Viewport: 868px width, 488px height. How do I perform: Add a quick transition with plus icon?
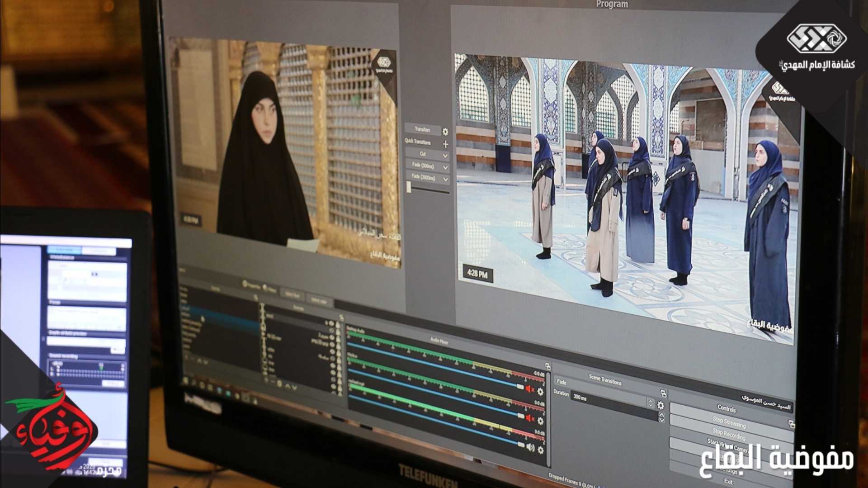coord(445,144)
